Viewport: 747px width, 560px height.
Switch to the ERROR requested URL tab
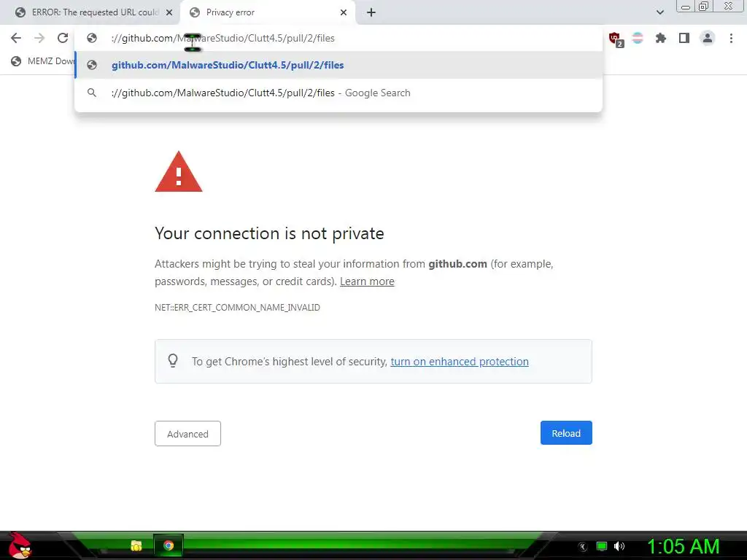click(x=94, y=12)
